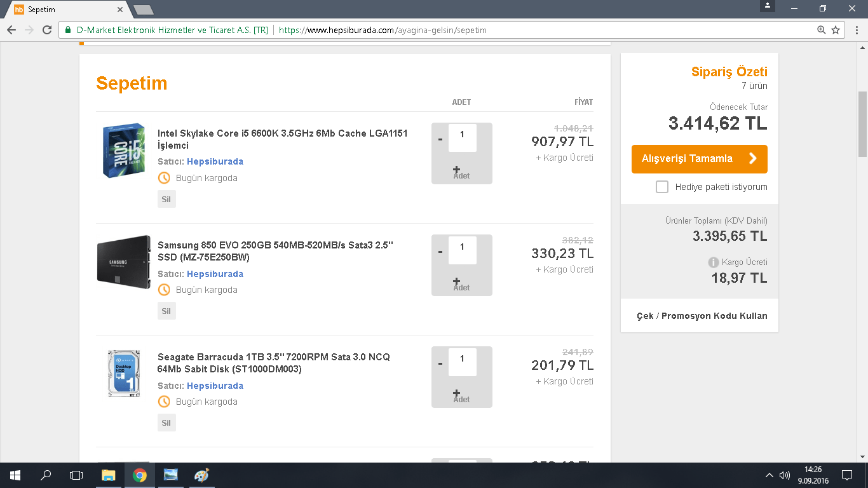Screen dimensions: 868x488
Task: Remove Intel Skylake processor with Sil button
Action: 166,199
